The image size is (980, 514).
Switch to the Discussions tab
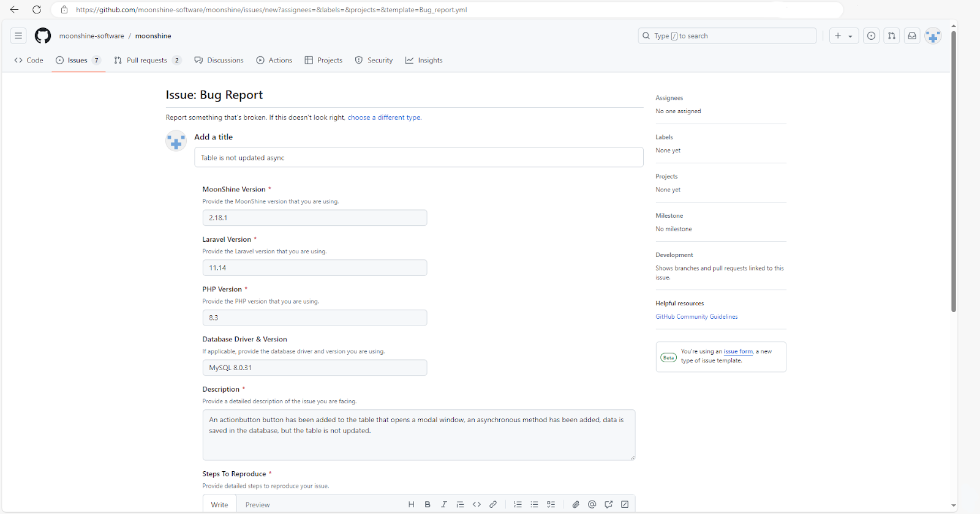coord(219,60)
